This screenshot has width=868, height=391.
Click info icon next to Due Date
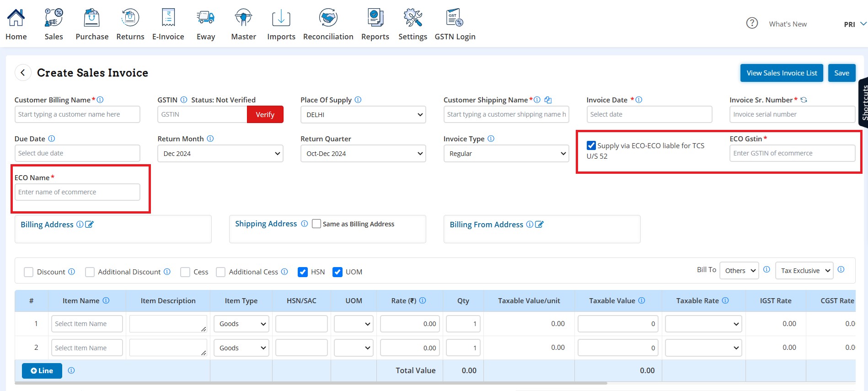coord(52,139)
